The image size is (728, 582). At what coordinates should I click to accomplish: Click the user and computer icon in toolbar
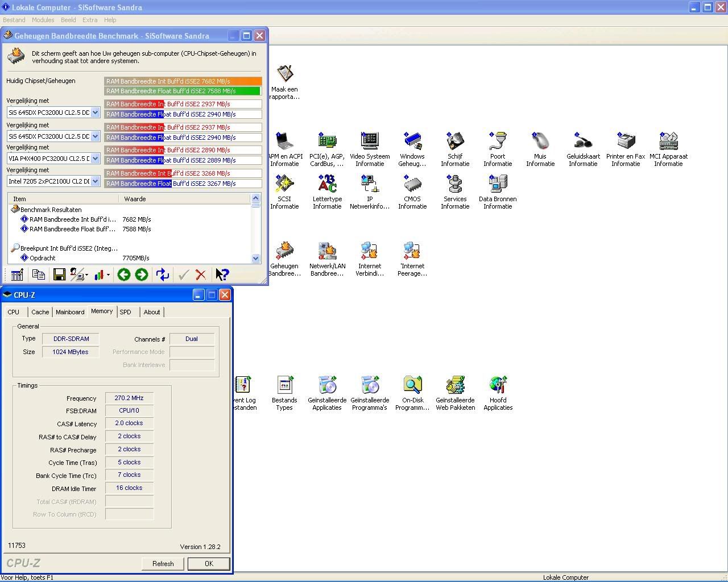click(x=77, y=275)
